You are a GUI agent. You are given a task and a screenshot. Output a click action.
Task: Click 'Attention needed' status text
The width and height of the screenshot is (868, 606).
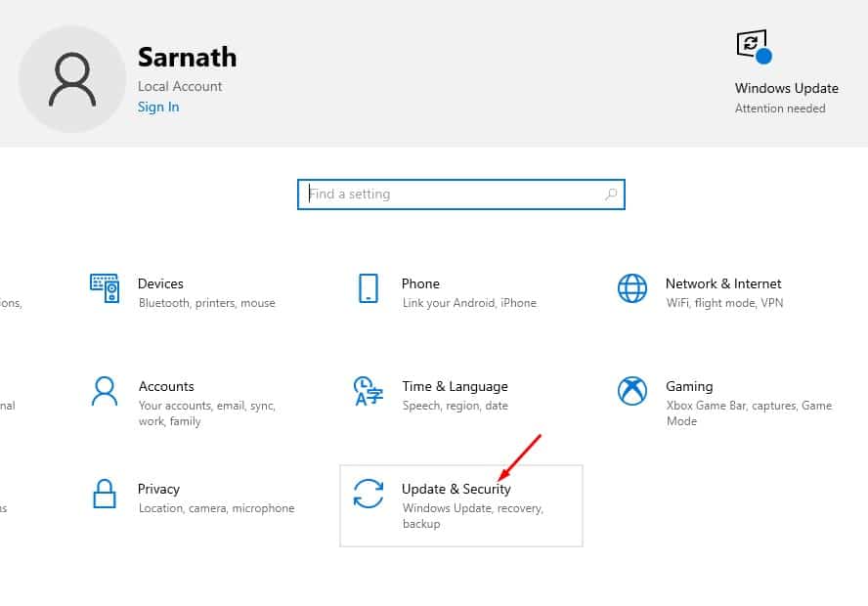pos(780,108)
